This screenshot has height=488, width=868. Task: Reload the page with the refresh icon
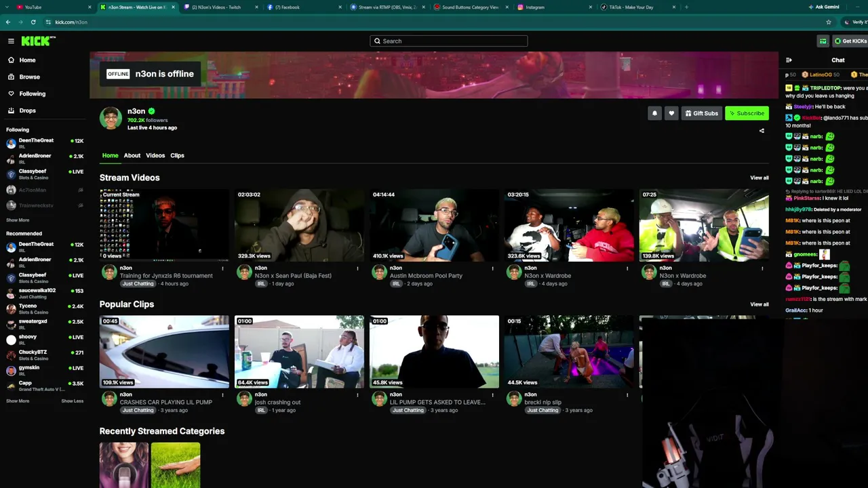pyautogui.click(x=33, y=22)
